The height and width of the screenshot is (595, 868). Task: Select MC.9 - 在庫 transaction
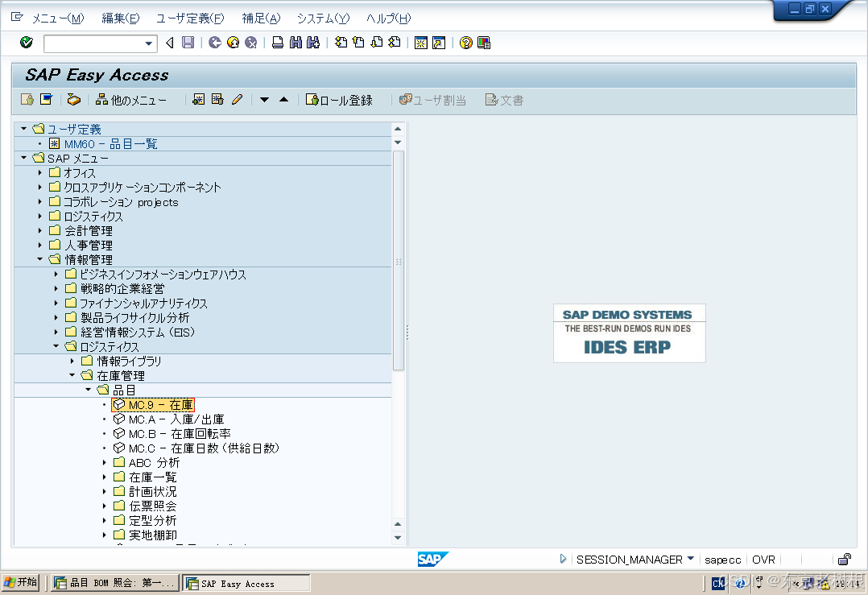point(153,405)
